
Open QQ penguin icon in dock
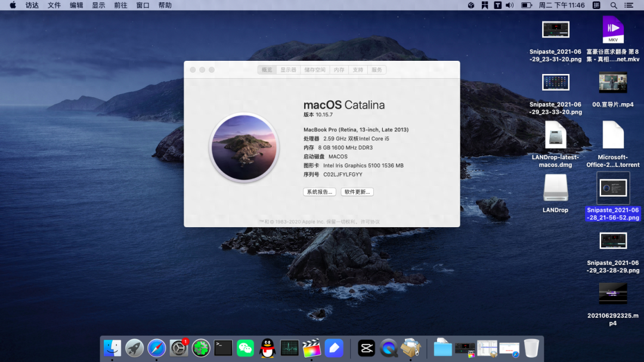267,348
